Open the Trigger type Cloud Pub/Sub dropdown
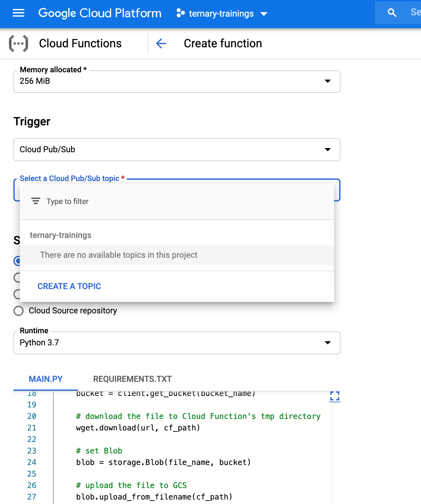421x504 pixels. point(177,150)
